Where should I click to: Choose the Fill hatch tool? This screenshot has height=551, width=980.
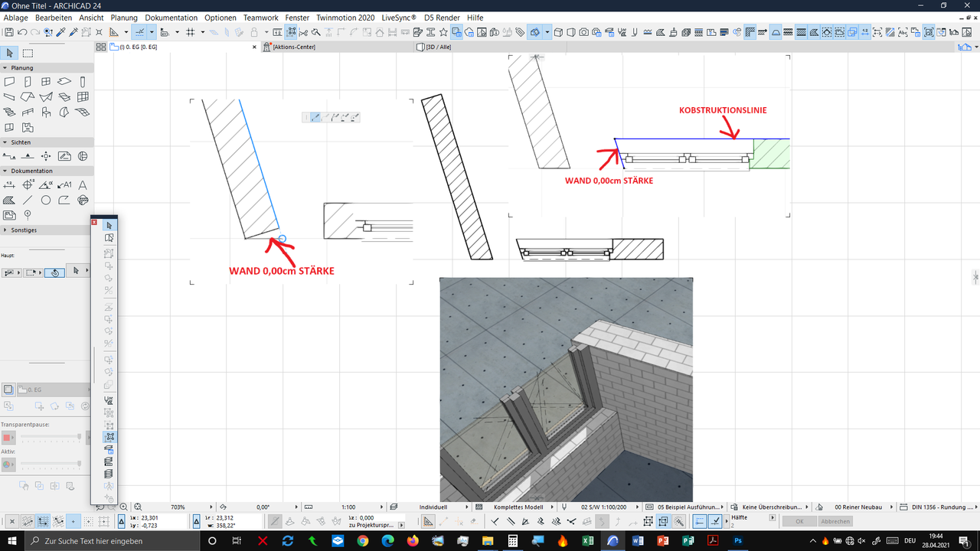(10, 201)
